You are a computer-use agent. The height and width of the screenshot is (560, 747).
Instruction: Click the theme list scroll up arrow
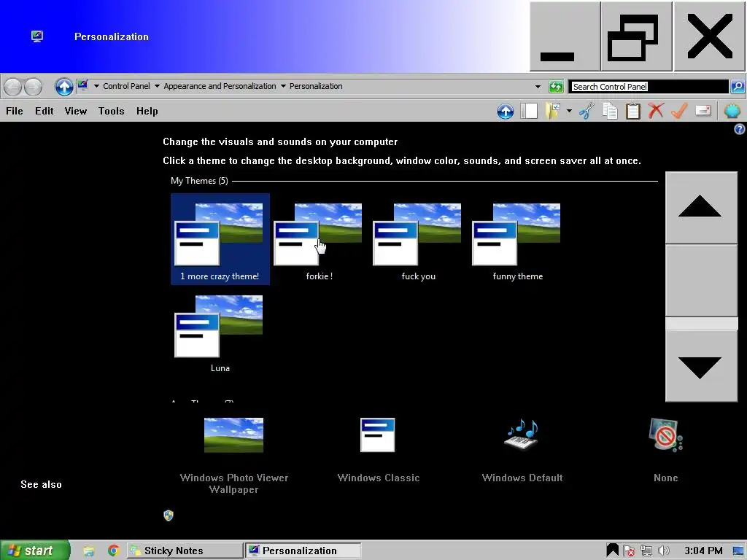(x=701, y=208)
